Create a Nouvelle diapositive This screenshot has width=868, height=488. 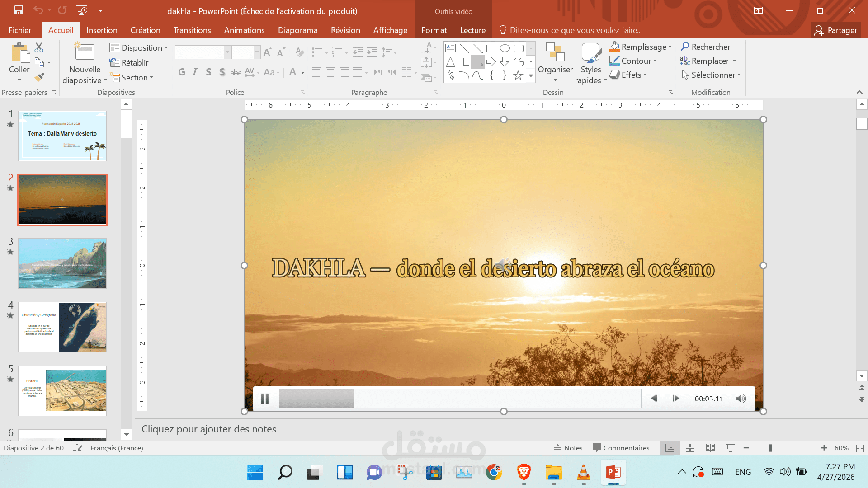pyautogui.click(x=85, y=63)
